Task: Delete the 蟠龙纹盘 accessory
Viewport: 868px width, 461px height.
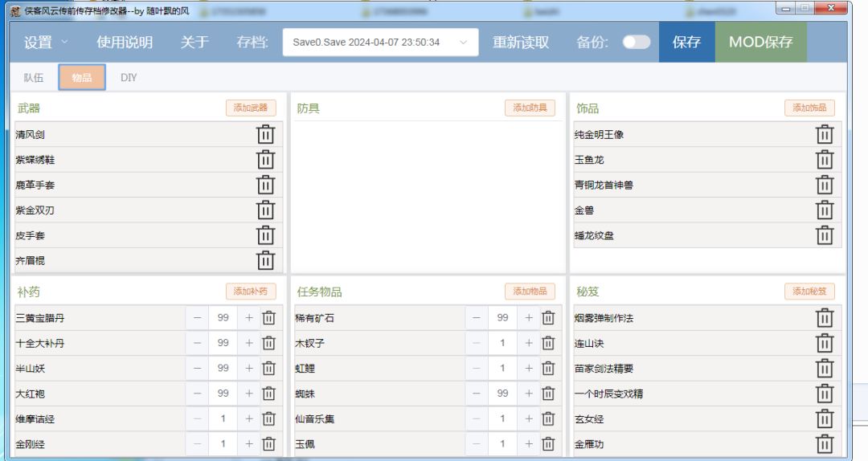Action: (x=825, y=235)
